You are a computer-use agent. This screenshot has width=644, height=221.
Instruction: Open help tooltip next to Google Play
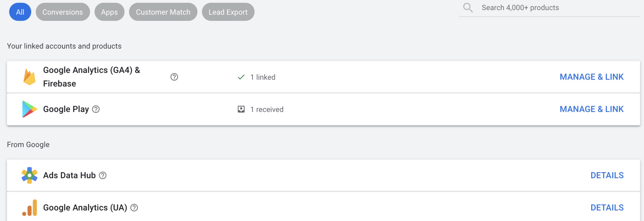[x=96, y=109]
